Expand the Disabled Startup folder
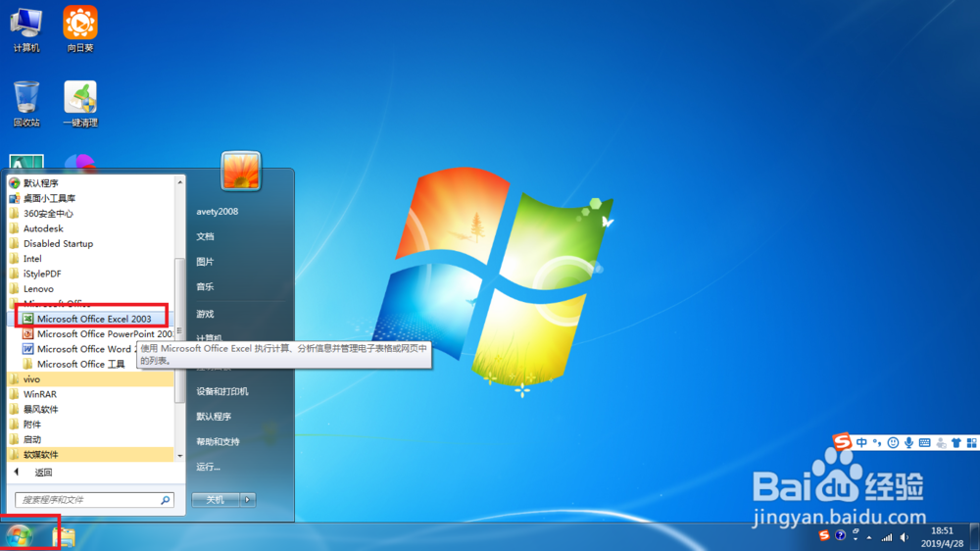 (90, 243)
